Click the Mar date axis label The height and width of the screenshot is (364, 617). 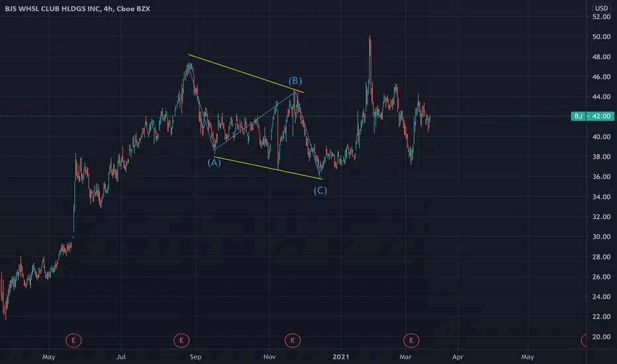405,357
